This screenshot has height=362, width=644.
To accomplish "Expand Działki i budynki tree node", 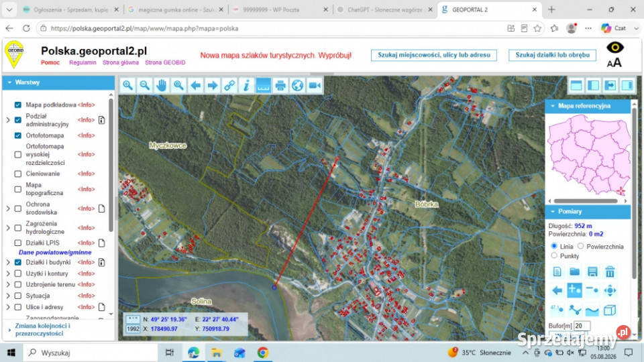I will [x=8, y=262].
